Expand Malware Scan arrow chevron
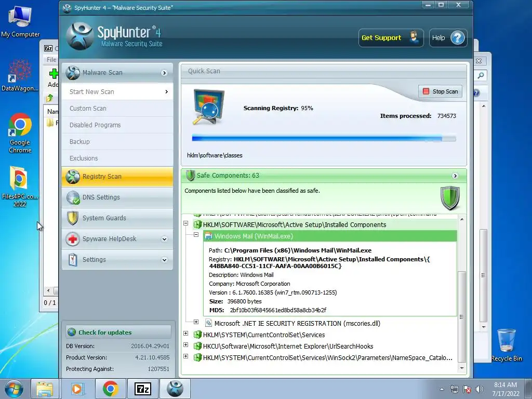 pyautogui.click(x=165, y=73)
